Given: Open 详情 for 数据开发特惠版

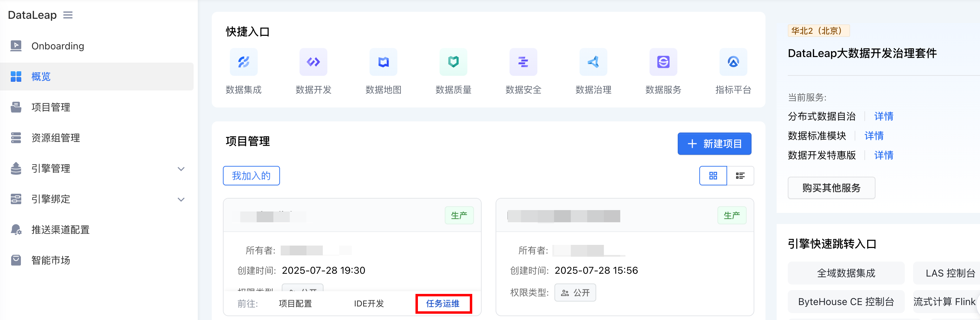Looking at the screenshot, I should point(884,155).
